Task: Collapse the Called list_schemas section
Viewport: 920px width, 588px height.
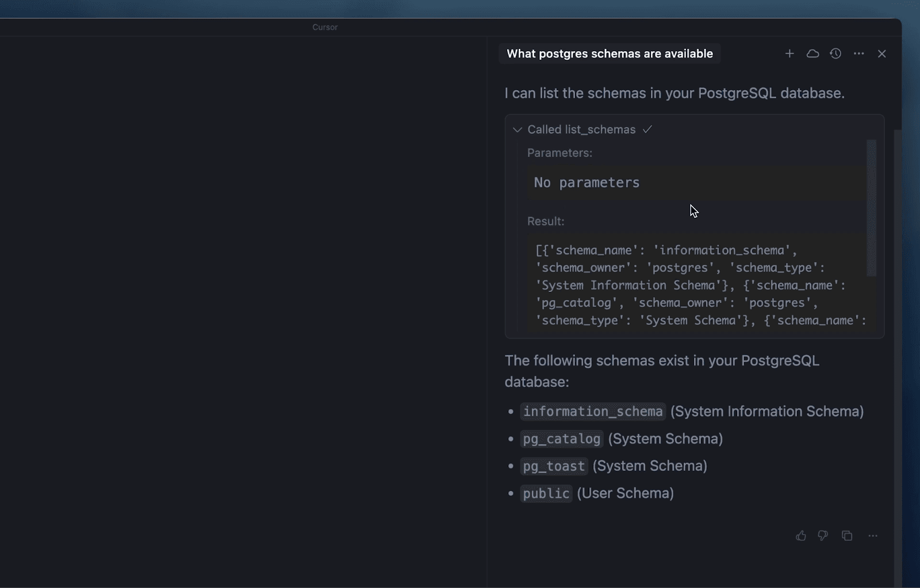Action: 517,129
